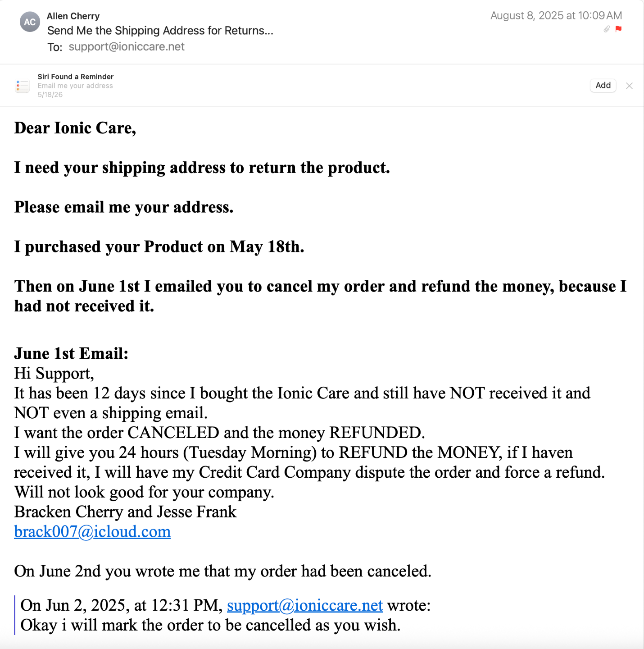Click the "Dear Ionic Care," greeting
This screenshot has height=649, width=644.
[x=75, y=128]
